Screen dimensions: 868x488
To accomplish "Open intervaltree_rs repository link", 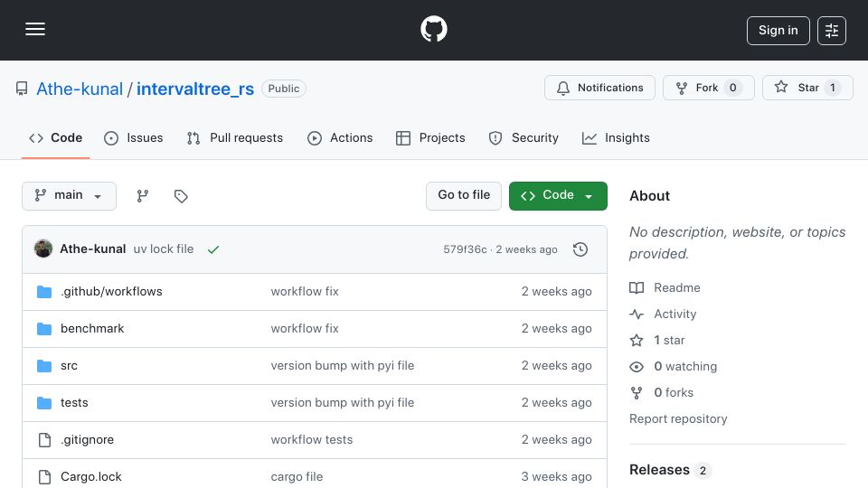I will 195,89.
